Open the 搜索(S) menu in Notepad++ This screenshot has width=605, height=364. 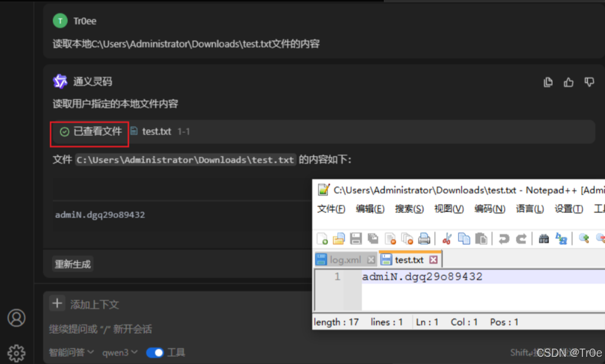[x=409, y=209]
